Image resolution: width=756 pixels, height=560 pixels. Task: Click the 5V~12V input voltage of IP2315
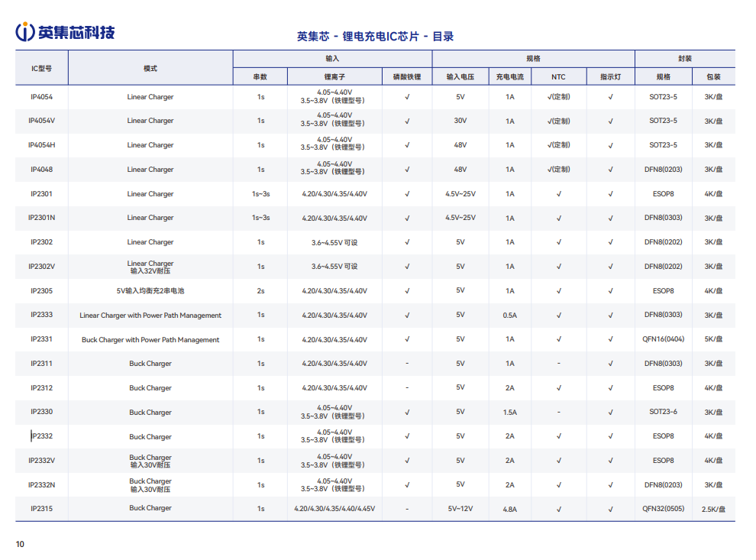[x=460, y=509]
